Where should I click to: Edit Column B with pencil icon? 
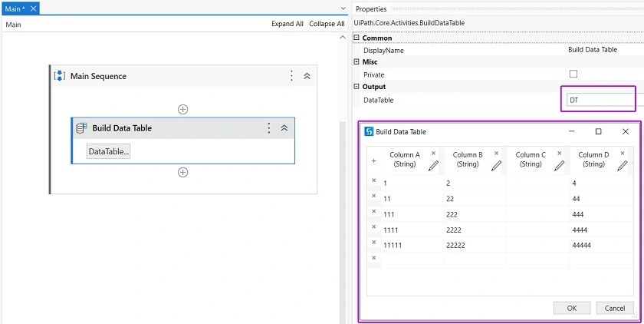click(496, 165)
